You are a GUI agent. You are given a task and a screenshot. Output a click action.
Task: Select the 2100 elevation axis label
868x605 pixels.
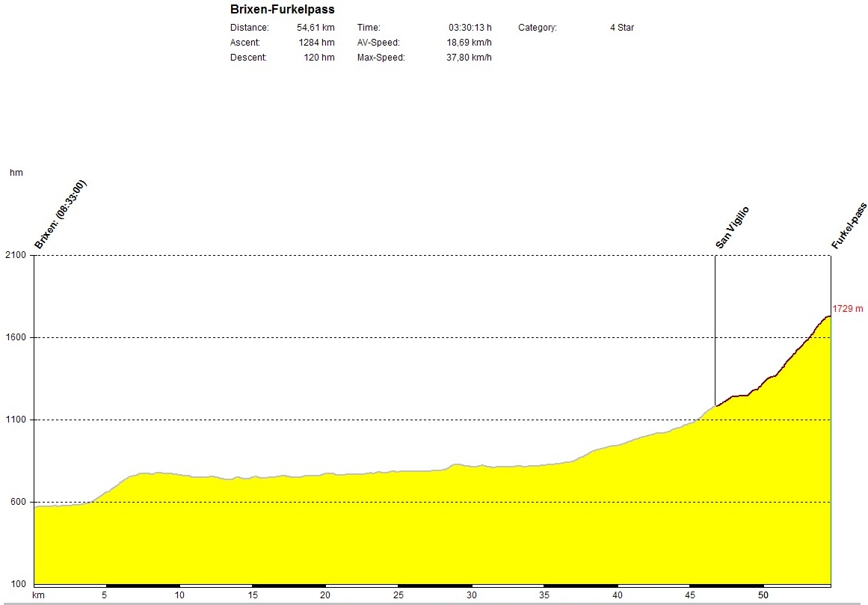[16, 255]
